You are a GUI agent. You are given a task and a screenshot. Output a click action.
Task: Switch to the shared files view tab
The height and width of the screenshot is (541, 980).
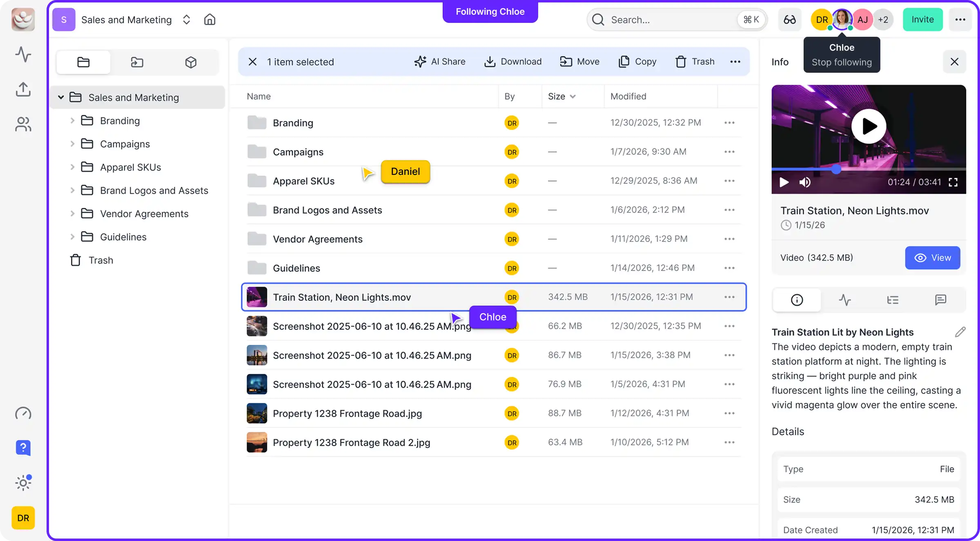pos(137,62)
